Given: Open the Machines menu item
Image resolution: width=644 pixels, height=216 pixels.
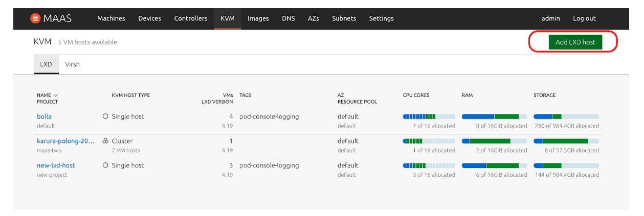Looking at the screenshot, I should [111, 18].
